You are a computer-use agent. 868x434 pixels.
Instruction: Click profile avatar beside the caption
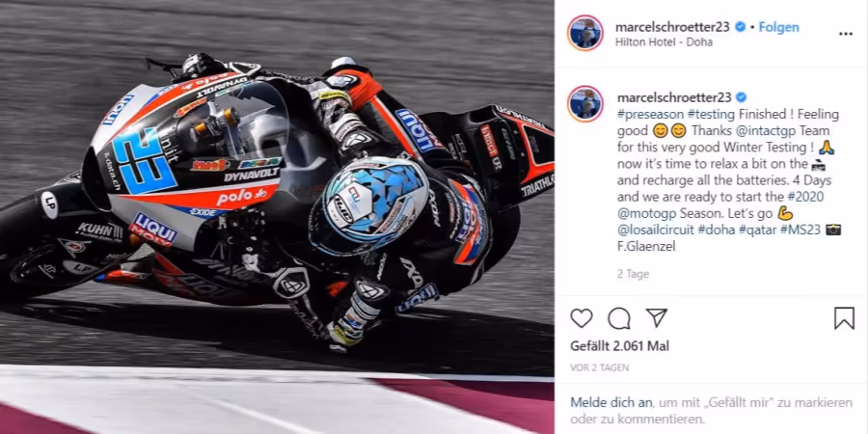[585, 103]
